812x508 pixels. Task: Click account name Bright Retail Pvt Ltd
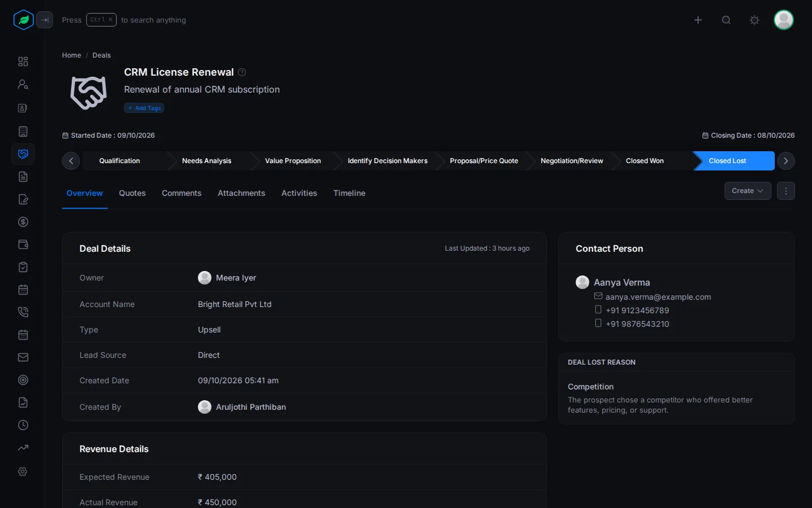point(235,304)
